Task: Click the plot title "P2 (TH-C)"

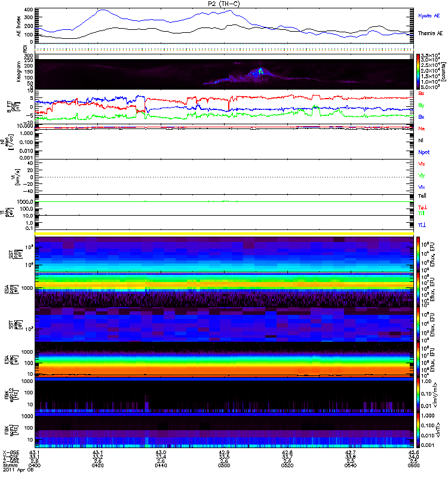Action: coord(223,4)
